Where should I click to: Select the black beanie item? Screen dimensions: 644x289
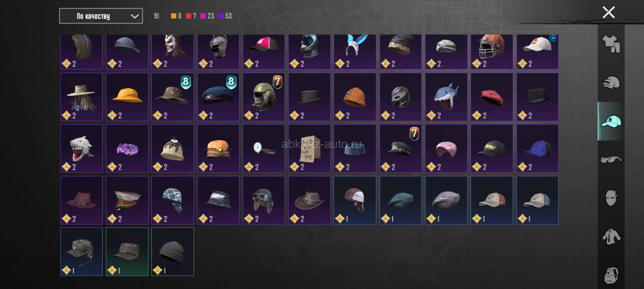(x=173, y=252)
